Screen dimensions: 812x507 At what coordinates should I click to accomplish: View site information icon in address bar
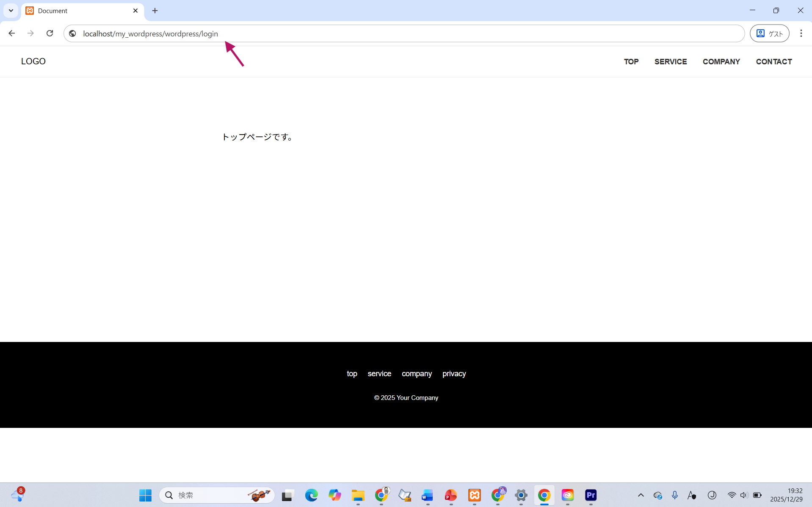(x=72, y=33)
